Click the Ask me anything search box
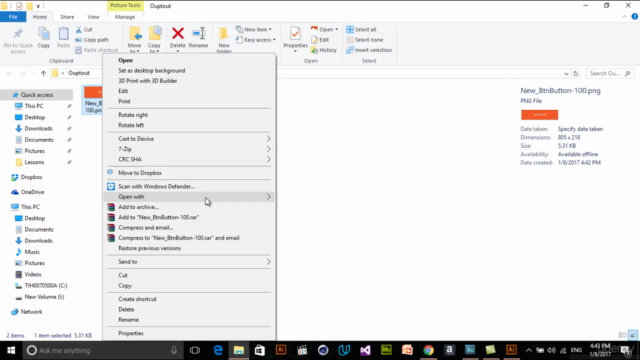Screen dimensions: 640x360 (x=102, y=350)
